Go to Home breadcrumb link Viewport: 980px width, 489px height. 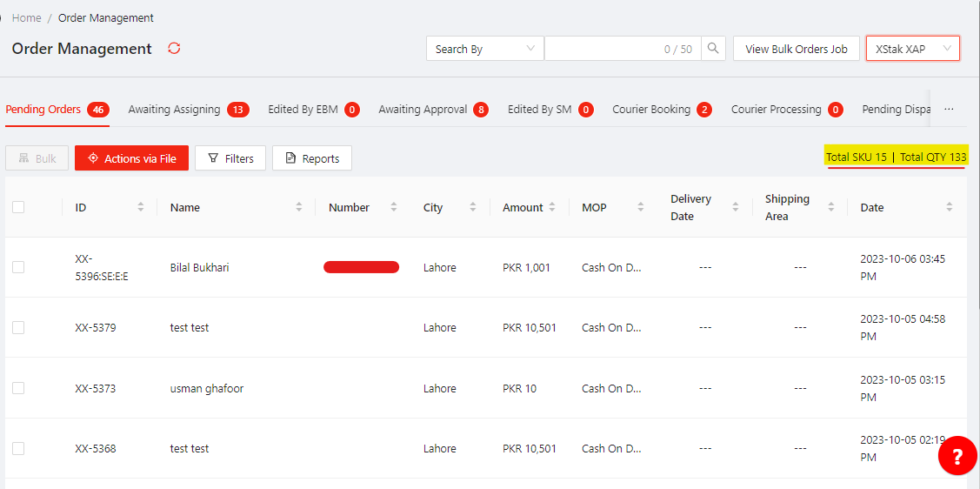[26, 17]
